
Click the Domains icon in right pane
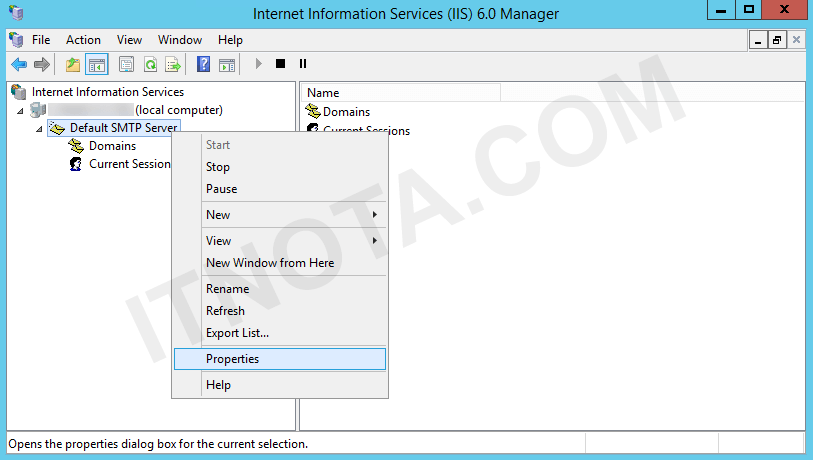[x=313, y=111]
